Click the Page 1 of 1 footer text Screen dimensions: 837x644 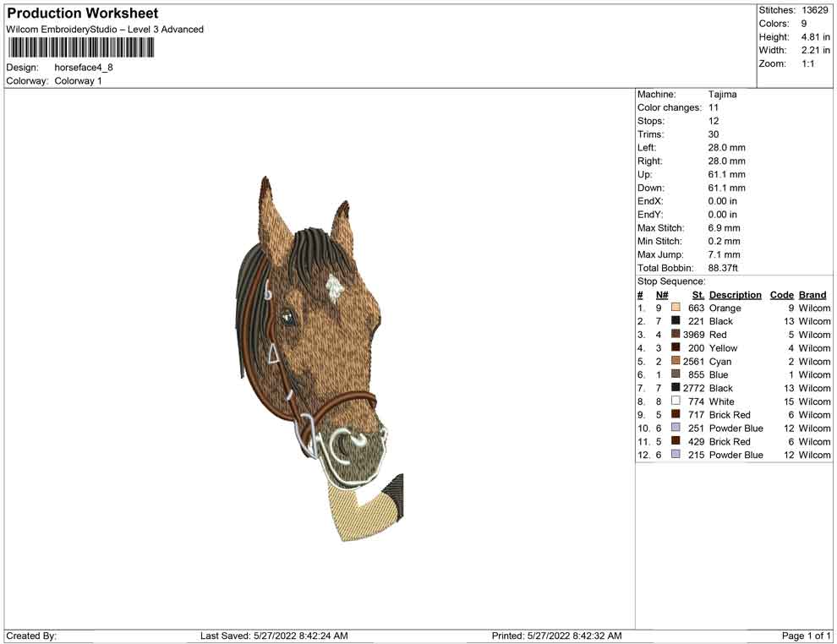click(806, 636)
